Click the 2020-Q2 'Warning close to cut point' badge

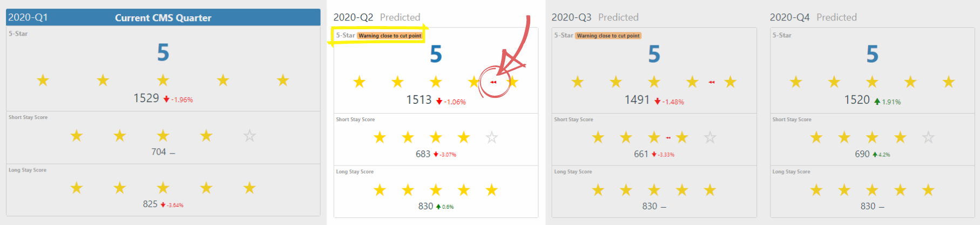pos(390,36)
